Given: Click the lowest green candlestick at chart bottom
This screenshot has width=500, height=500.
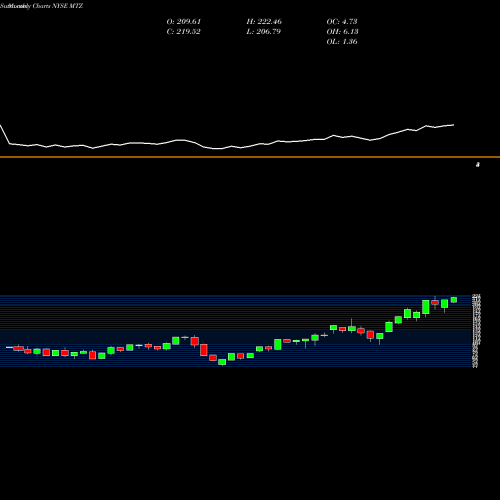Looking at the screenshot, I should pyautogui.click(x=222, y=362).
